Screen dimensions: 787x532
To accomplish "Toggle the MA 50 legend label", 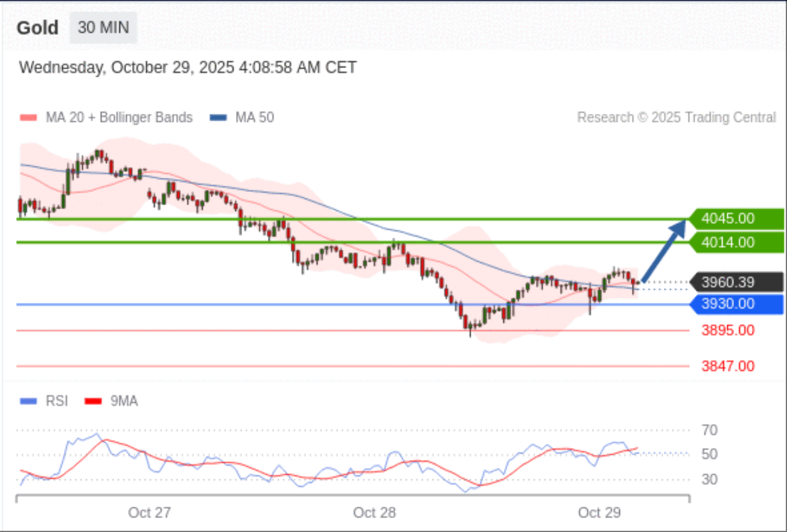I will (254, 118).
